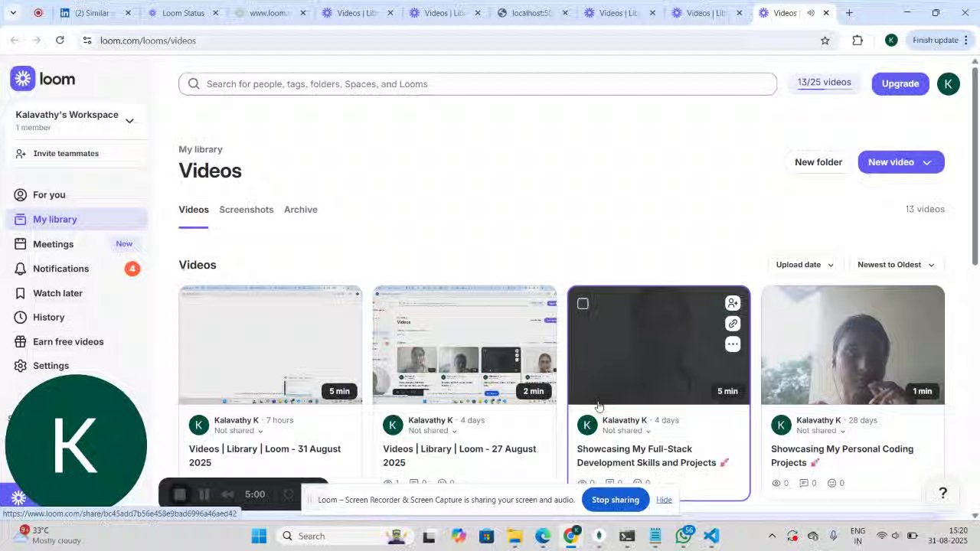Open Settings gear in the sidebar
Image resolution: width=980 pixels, height=551 pixels.
point(21,366)
